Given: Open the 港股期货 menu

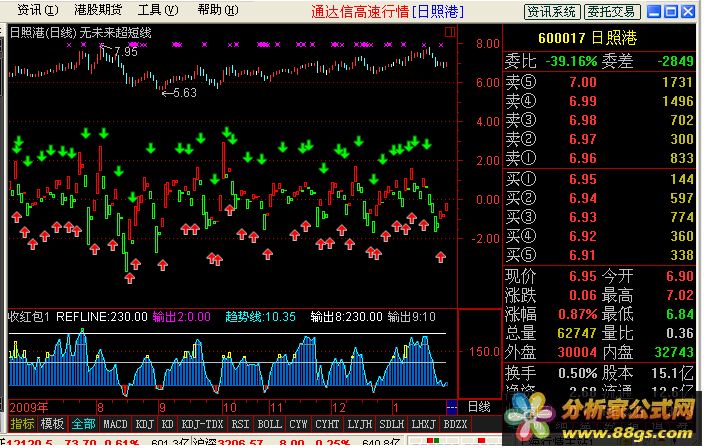Looking at the screenshot, I should point(98,10).
